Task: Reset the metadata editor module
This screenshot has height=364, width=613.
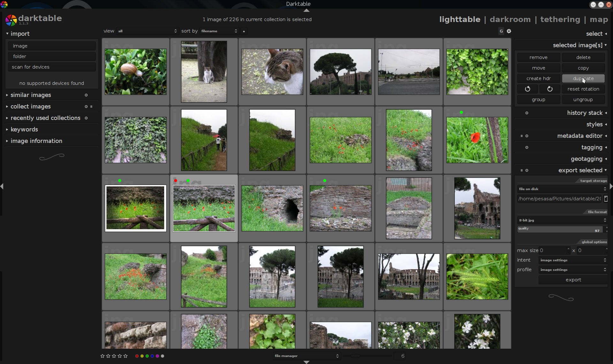Action: 527,136
